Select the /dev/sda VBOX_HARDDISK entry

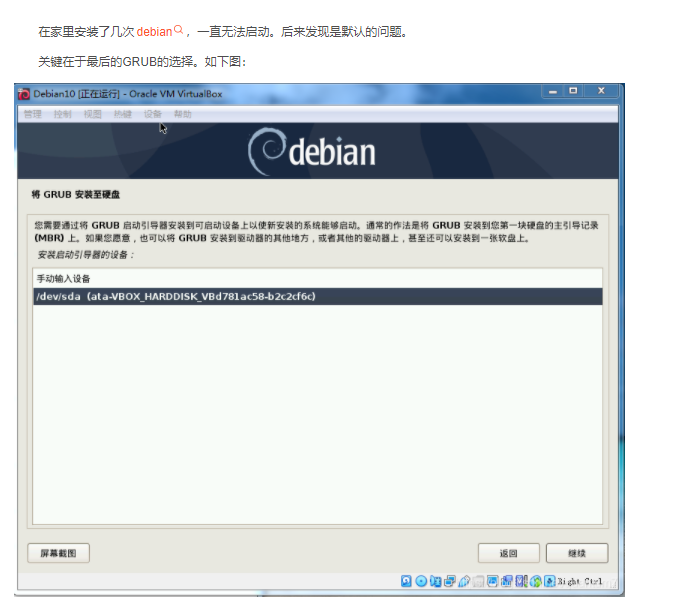tap(318, 297)
